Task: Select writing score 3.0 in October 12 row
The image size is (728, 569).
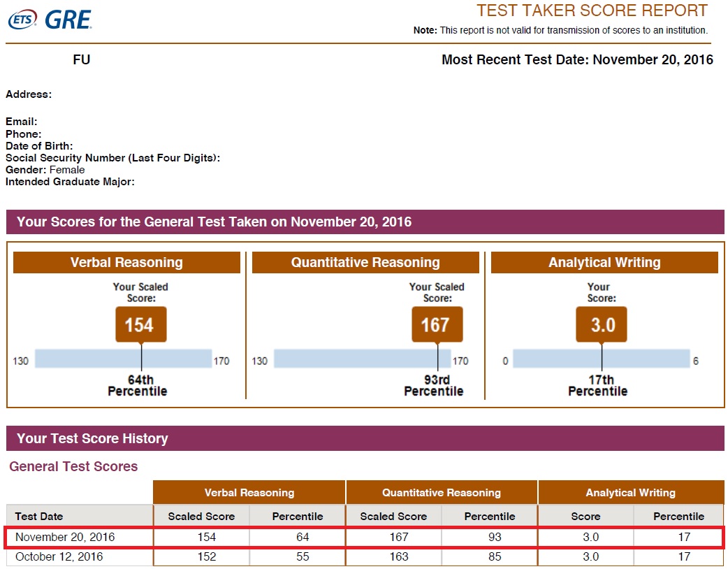Action: pyautogui.click(x=591, y=556)
